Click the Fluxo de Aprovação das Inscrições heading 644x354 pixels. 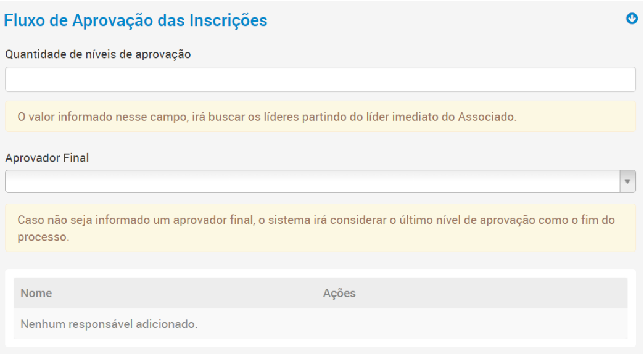(136, 20)
